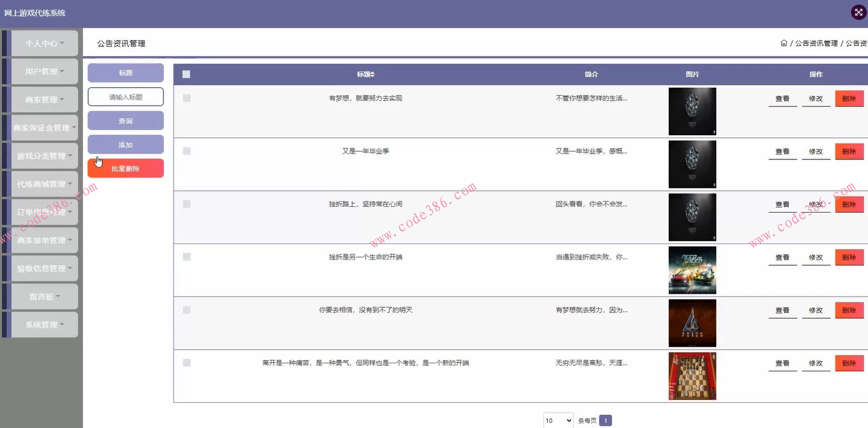
Task: Check the row '挫折是另一个生命的开端'
Action: click(187, 257)
